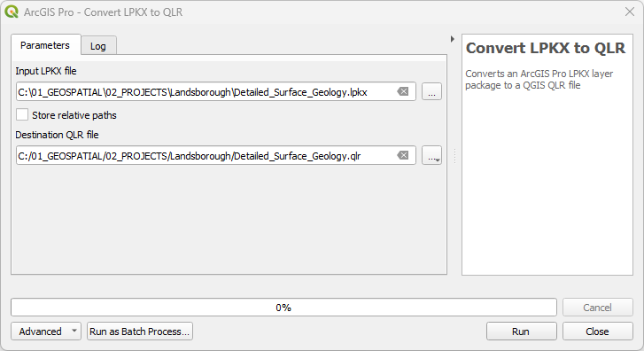Viewport: 644px width, 351px height.
Task: Enable Store relative paths checkbox
Action: [x=22, y=114]
